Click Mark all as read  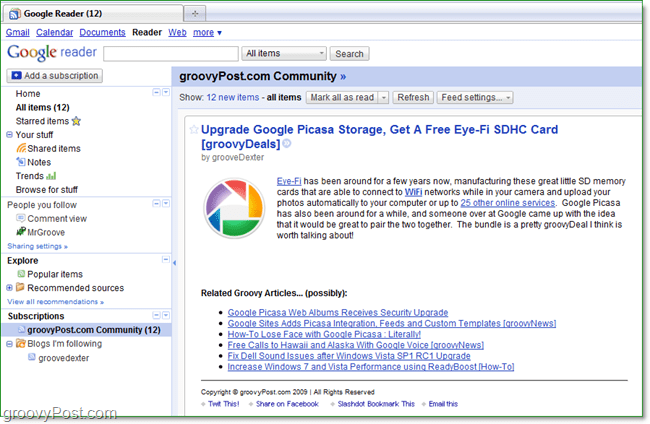[x=342, y=98]
